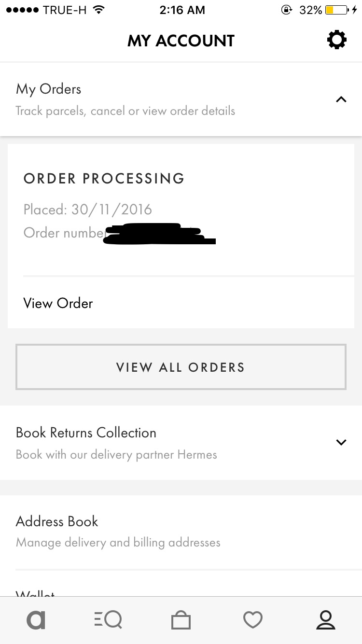362x644 pixels.
Task: Tap the My Orders heading
Action: pyautogui.click(x=49, y=89)
